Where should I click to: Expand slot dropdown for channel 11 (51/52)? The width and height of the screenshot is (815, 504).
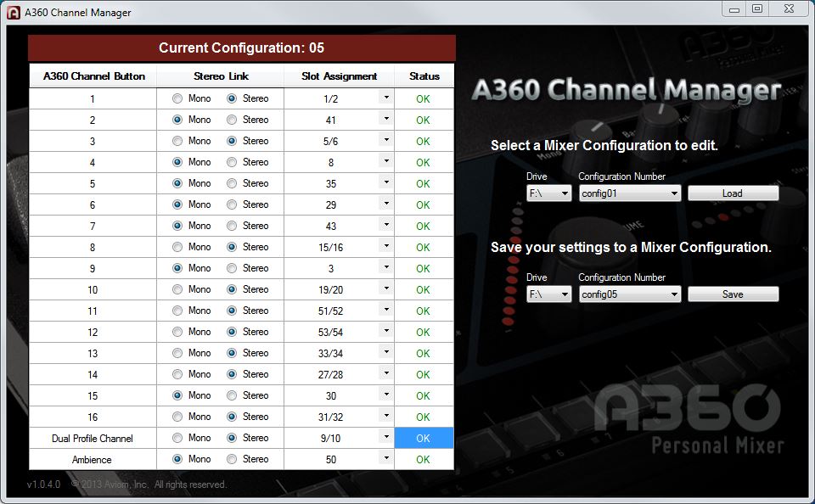385,309
